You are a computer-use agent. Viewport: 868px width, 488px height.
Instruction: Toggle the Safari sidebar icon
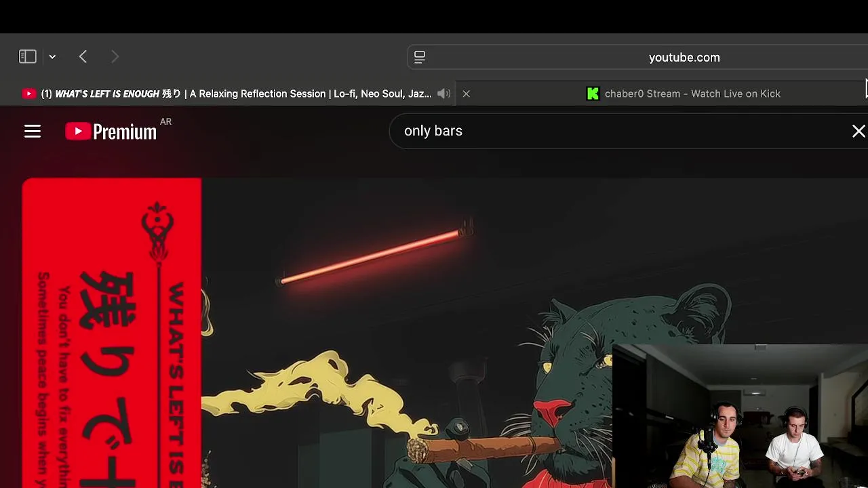[x=27, y=57]
